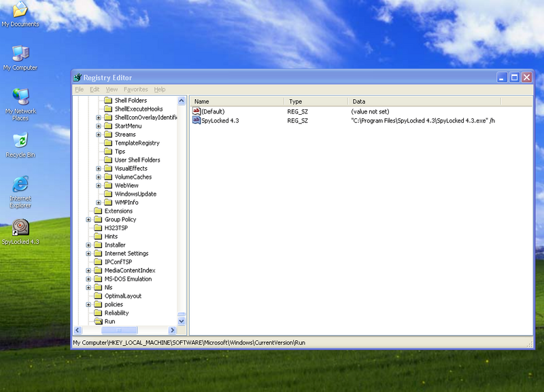The height and width of the screenshot is (392, 544).
Task: Click the REG_SZ type of the (Default) value
Action: pos(297,111)
